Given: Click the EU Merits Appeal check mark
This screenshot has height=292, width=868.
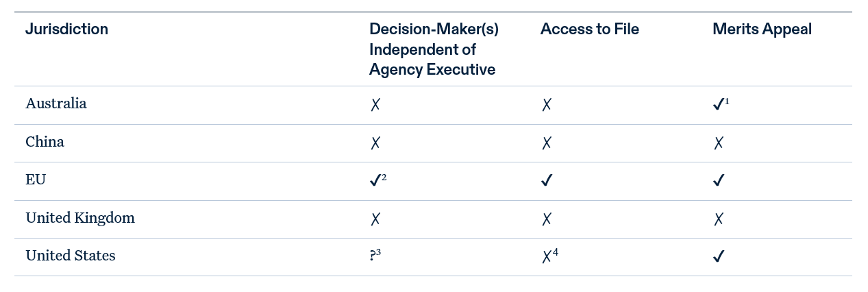Looking at the screenshot, I should pos(719,181).
